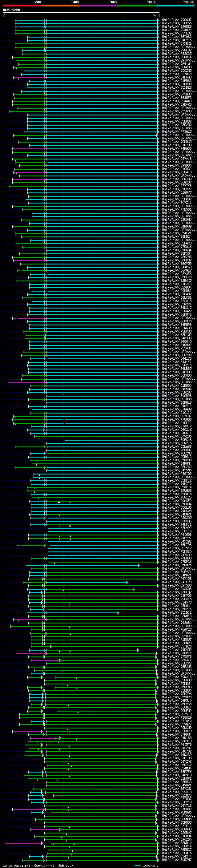Click hit label UniRef100_Q54E21

(x=177, y=233)
